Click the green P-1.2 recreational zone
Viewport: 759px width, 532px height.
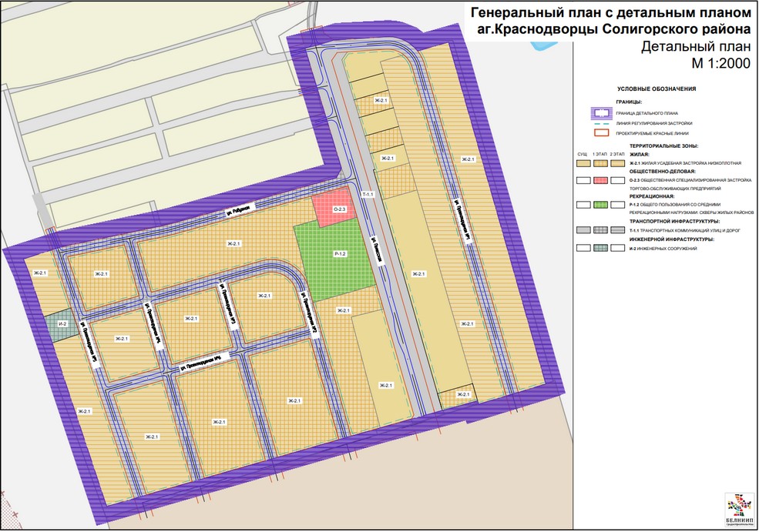point(338,253)
